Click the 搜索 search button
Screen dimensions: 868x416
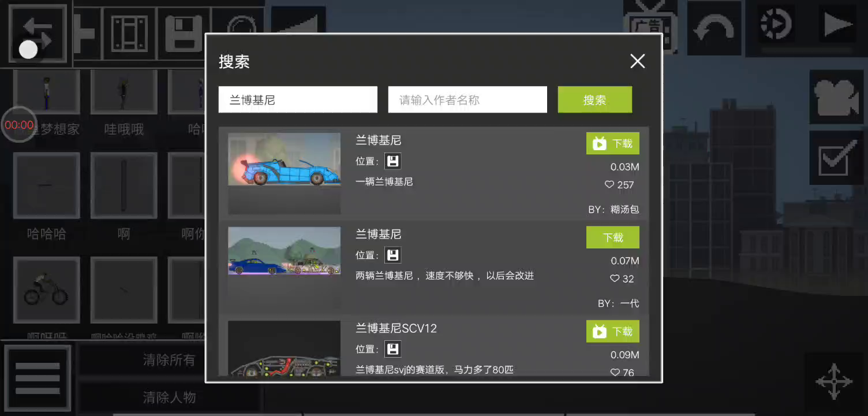(x=595, y=100)
